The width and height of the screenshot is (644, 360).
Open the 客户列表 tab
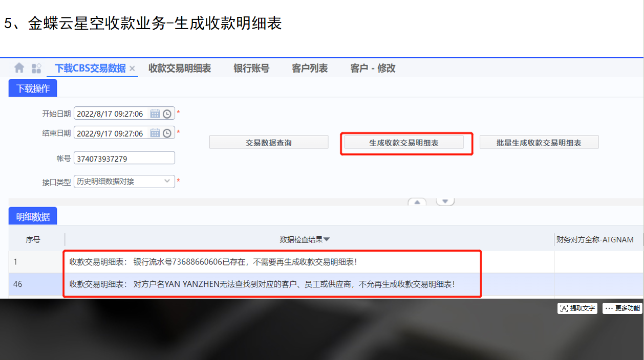[310, 69]
